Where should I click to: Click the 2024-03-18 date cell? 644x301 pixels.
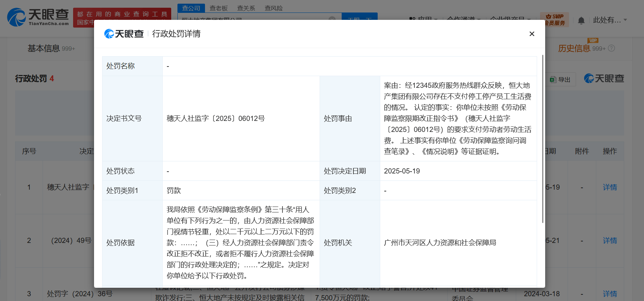tap(542, 294)
